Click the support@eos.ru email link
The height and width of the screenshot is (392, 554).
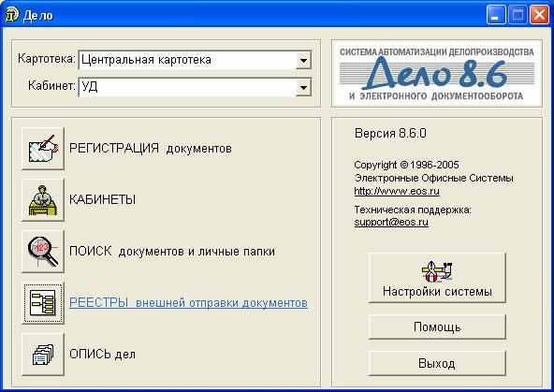(x=391, y=222)
